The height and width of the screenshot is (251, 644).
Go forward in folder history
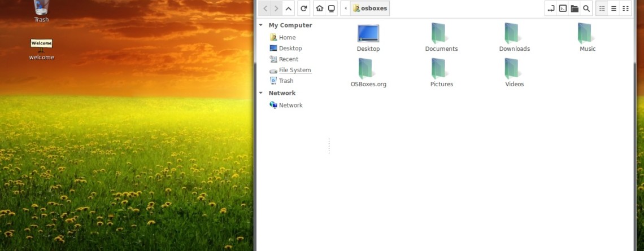(276, 8)
